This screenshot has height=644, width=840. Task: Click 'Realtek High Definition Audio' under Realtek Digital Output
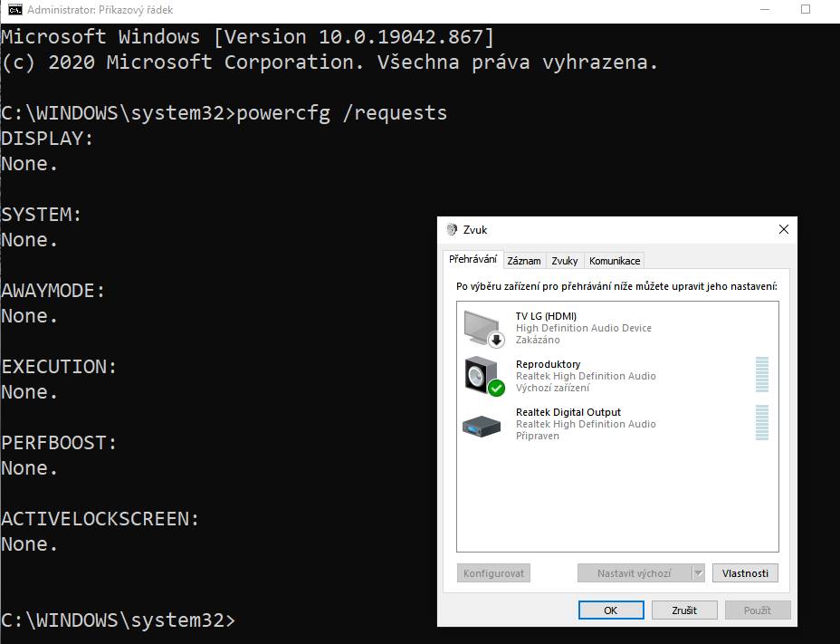point(586,424)
